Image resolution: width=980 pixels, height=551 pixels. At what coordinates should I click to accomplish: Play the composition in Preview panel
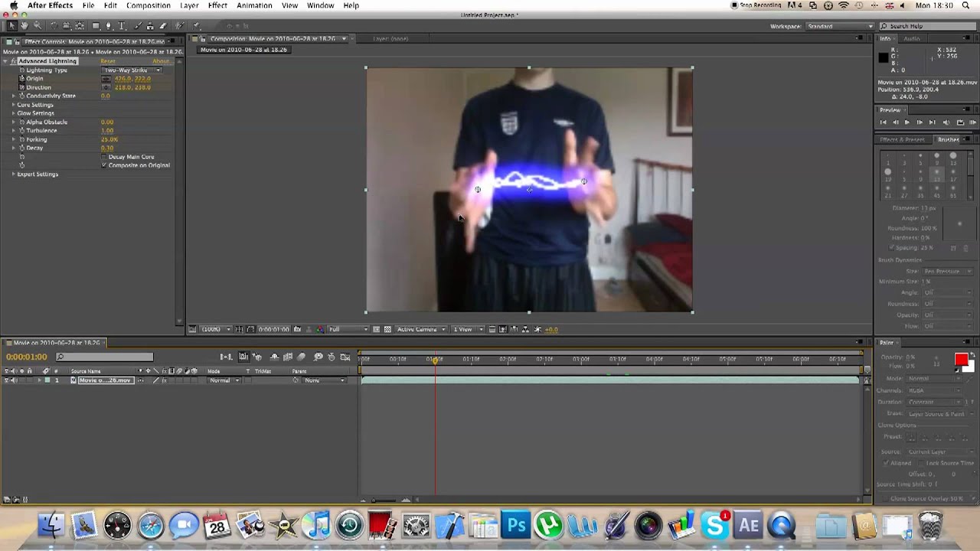pyautogui.click(x=907, y=122)
